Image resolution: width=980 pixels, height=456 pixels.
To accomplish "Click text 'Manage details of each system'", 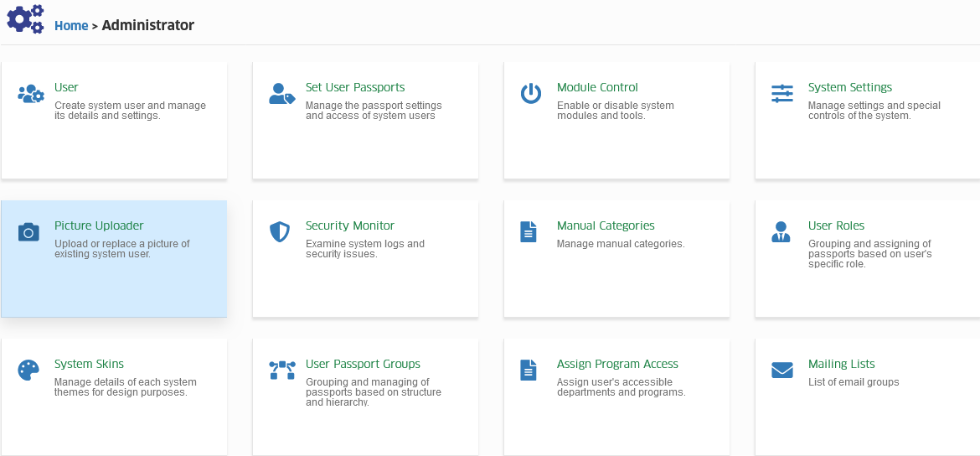I will 126,382.
